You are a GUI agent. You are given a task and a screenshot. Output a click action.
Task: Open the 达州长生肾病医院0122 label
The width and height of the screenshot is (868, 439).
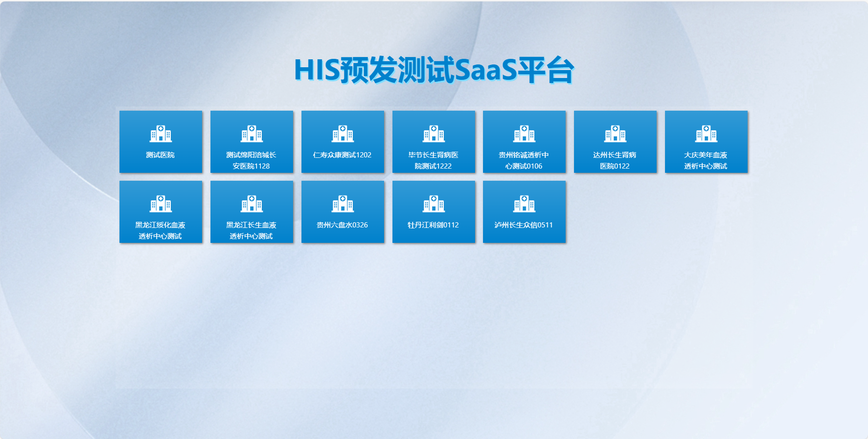615,161
